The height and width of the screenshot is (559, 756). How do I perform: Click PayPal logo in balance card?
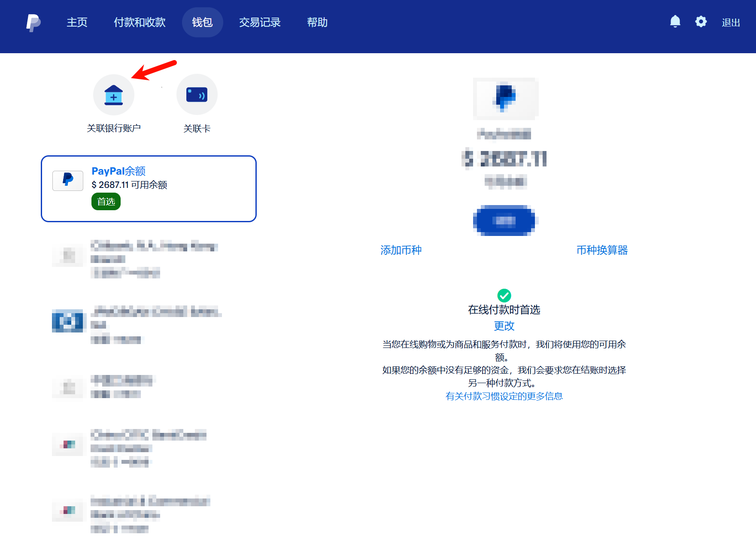click(68, 181)
